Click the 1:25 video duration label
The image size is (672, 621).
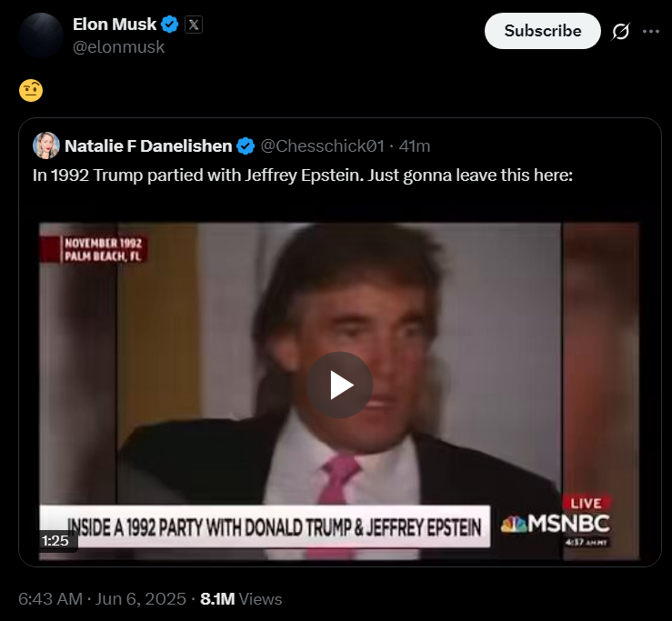[55, 541]
